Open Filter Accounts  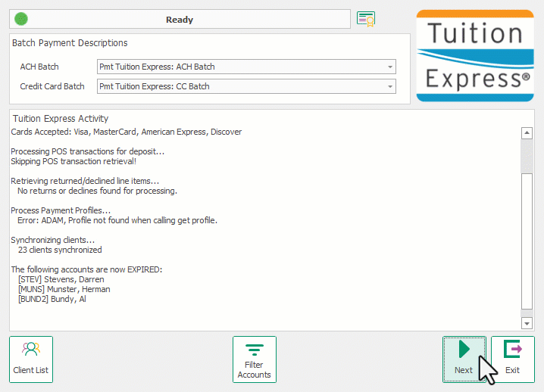pos(255,359)
